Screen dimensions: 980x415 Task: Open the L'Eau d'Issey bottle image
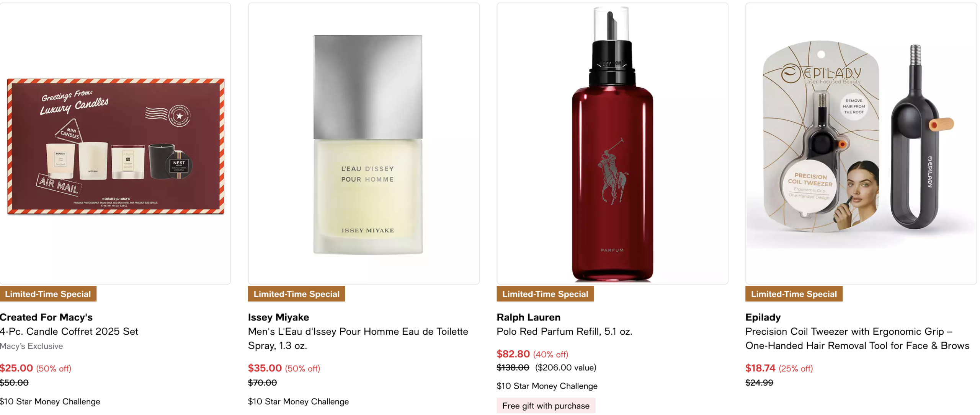point(363,143)
